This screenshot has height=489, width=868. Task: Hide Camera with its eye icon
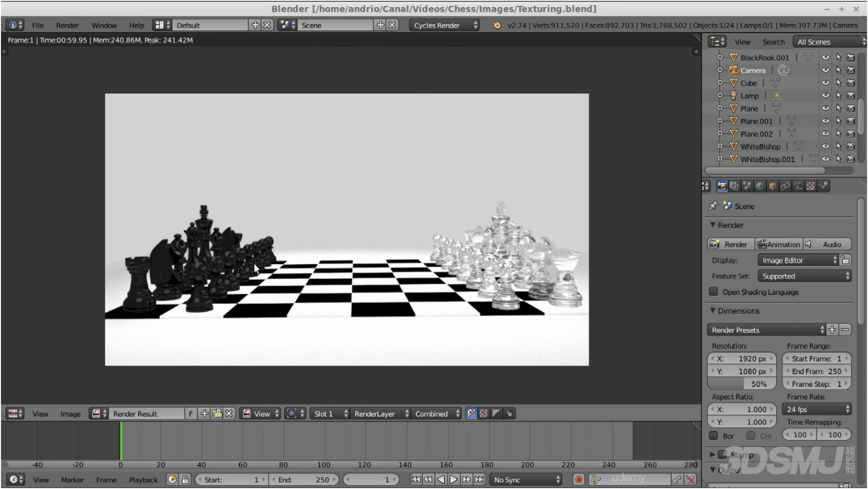(x=825, y=70)
